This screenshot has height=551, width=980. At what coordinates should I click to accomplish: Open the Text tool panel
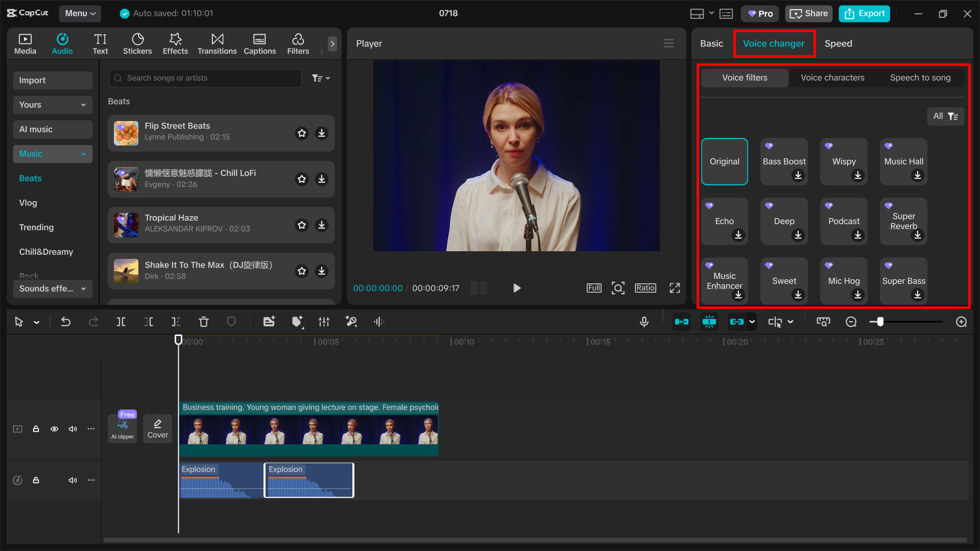click(100, 44)
